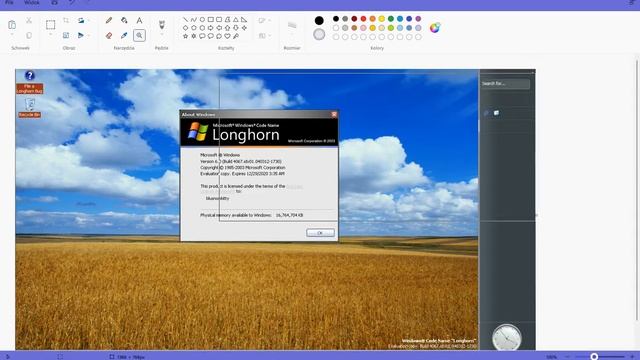Click the Flip image icon

[81, 36]
